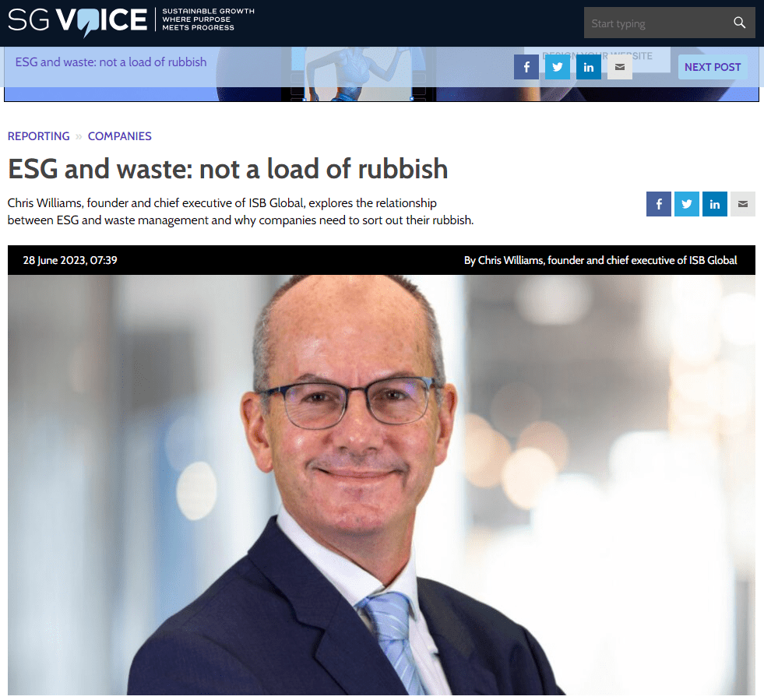Click the LinkedIn share icon in sticky bar
The image size is (764, 700).
coord(589,67)
